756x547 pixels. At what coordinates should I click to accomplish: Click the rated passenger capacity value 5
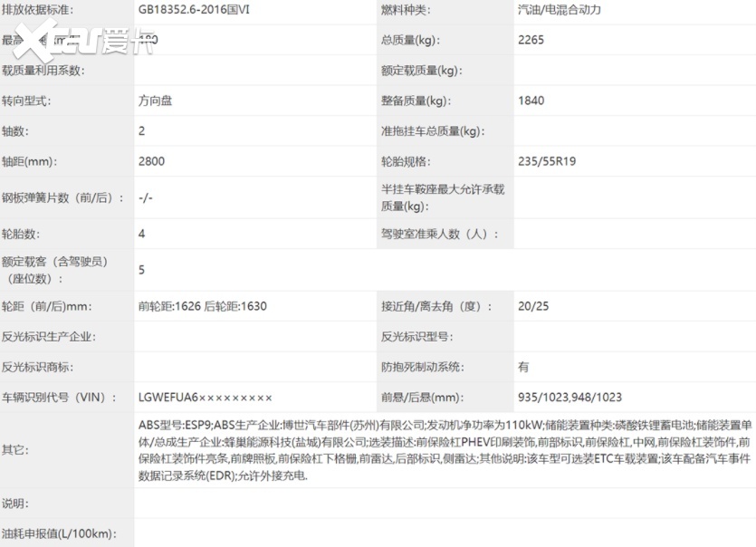click(142, 270)
